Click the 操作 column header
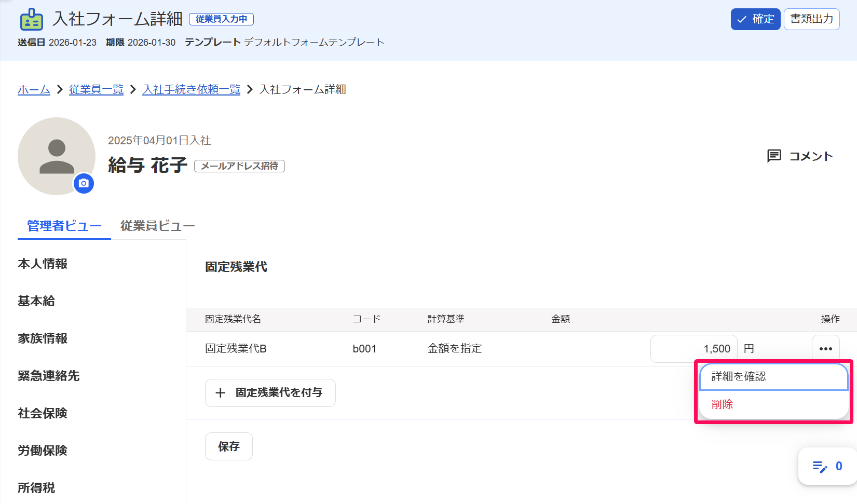 pyautogui.click(x=830, y=319)
